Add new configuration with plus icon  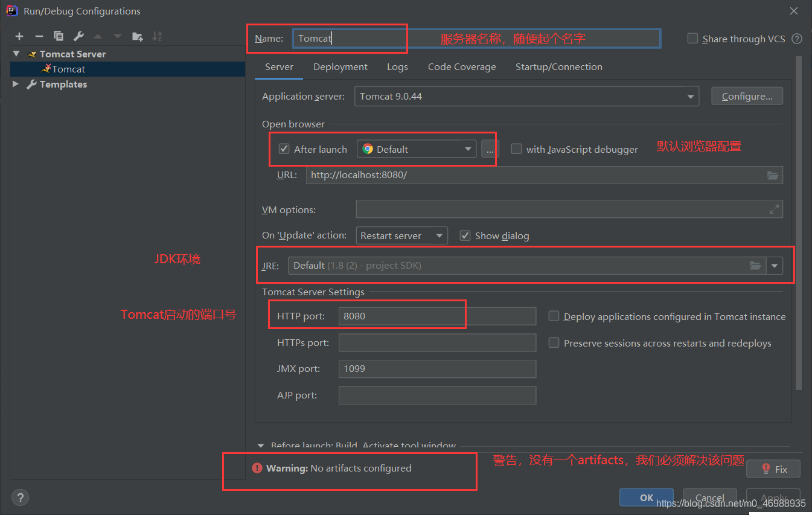(19, 36)
